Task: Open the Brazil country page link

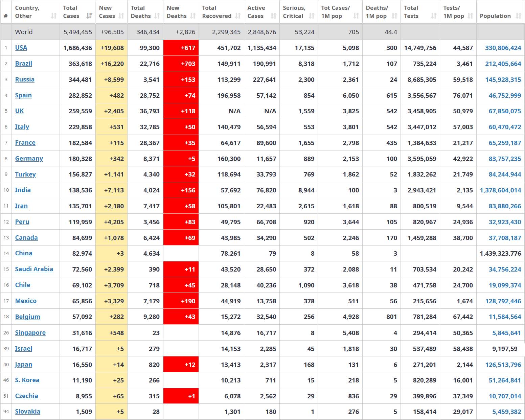Action: coord(23,64)
